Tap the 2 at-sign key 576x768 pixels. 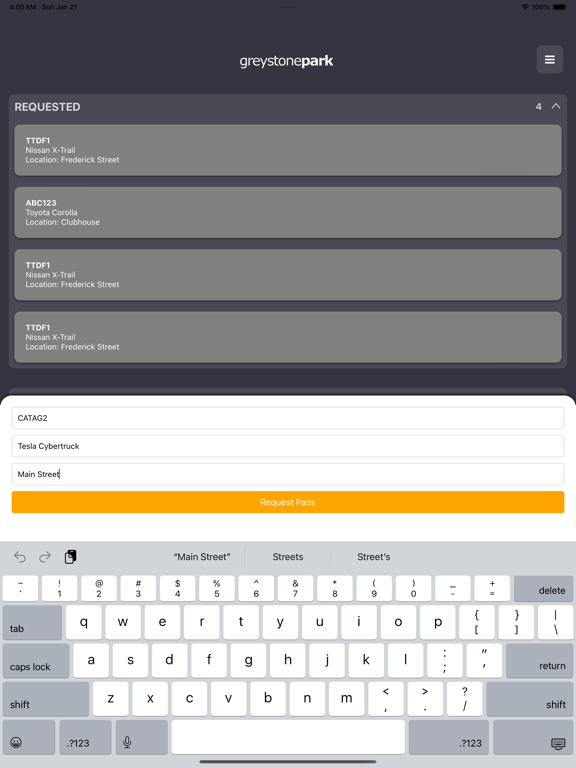[99, 588]
